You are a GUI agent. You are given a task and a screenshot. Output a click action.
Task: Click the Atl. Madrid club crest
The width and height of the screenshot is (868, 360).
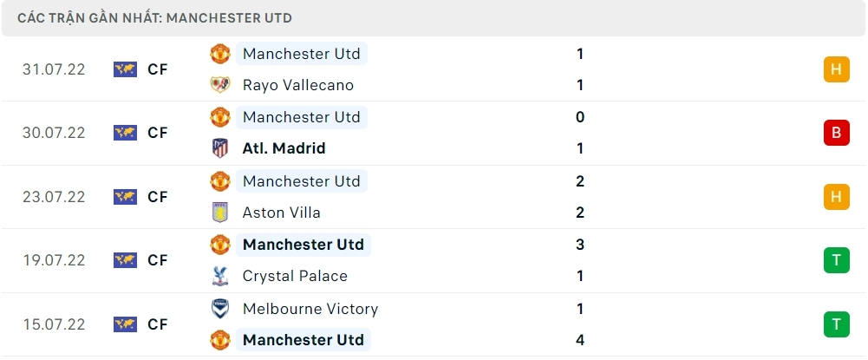point(220,148)
